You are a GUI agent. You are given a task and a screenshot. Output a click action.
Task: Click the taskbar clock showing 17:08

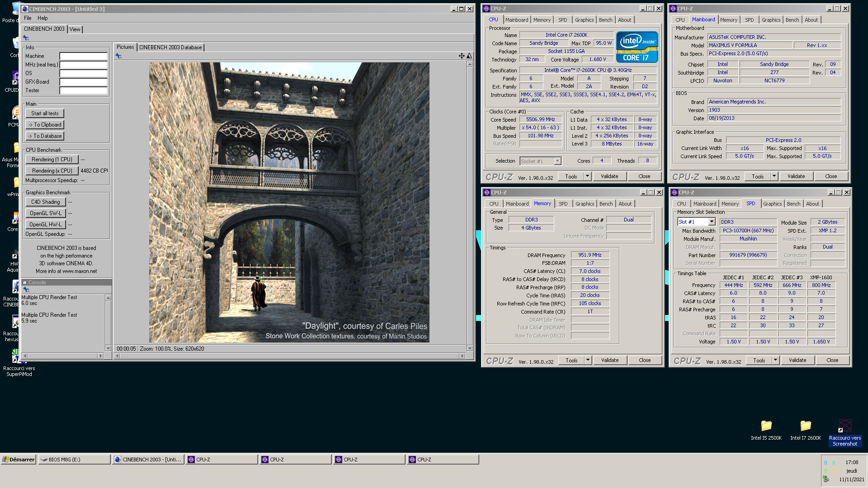pos(852,462)
